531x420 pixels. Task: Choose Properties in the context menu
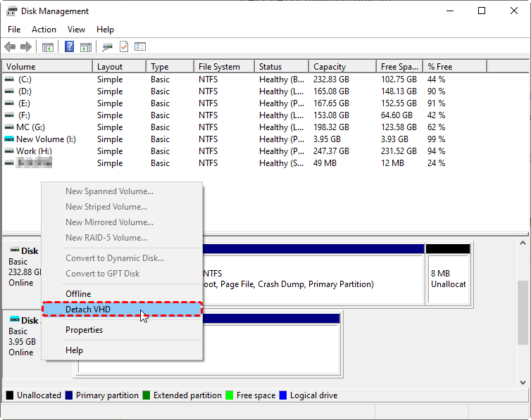click(x=84, y=330)
